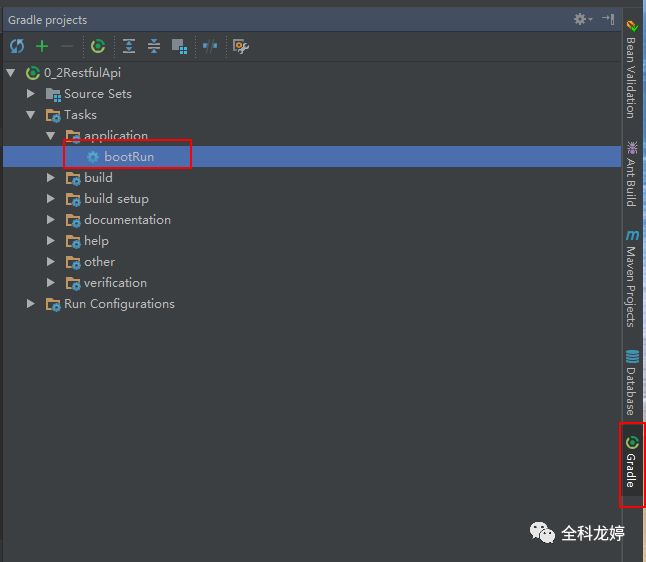Open the Ant Build tool window tab
This screenshot has height=562, width=646.
[x=632, y=173]
